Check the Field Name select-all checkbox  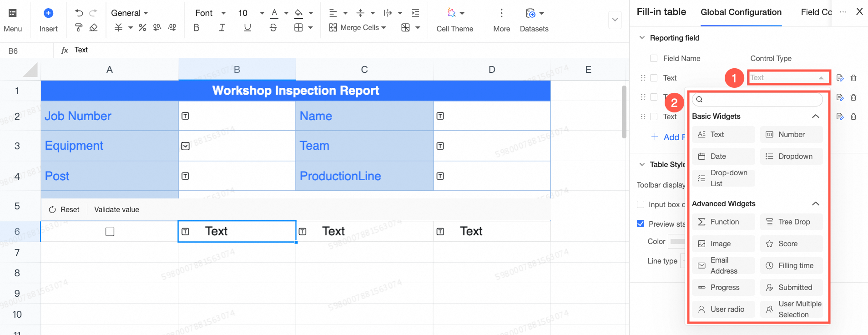(654, 58)
